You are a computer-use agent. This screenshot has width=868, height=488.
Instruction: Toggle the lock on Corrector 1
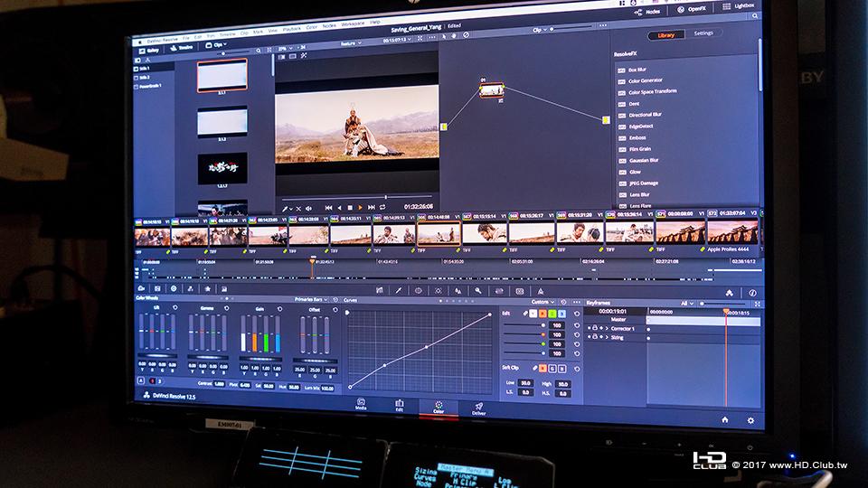(595, 328)
